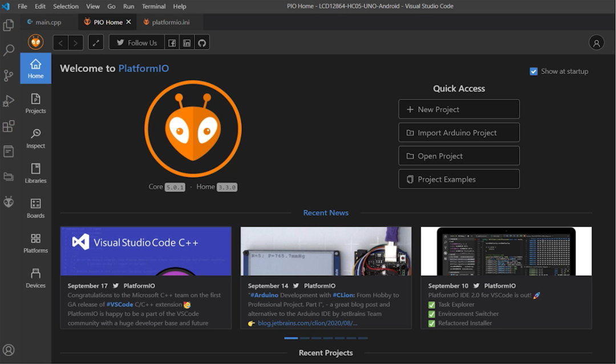The width and height of the screenshot is (616, 364).
Task: Open Devices in PIO sidebar
Action: pyautogui.click(x=36, y=278)
